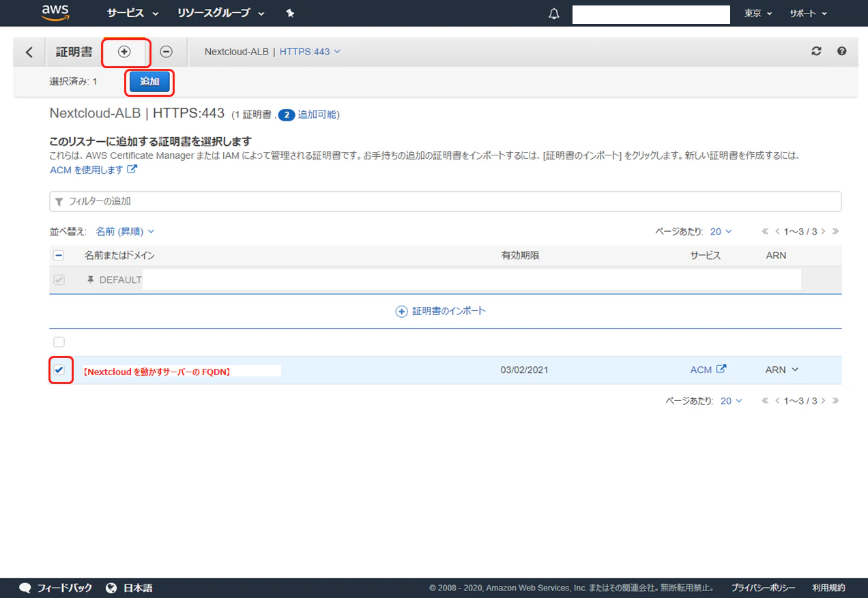
Task: Click the DEFAULT certificate pin icon
Action: tap(90, 280)
